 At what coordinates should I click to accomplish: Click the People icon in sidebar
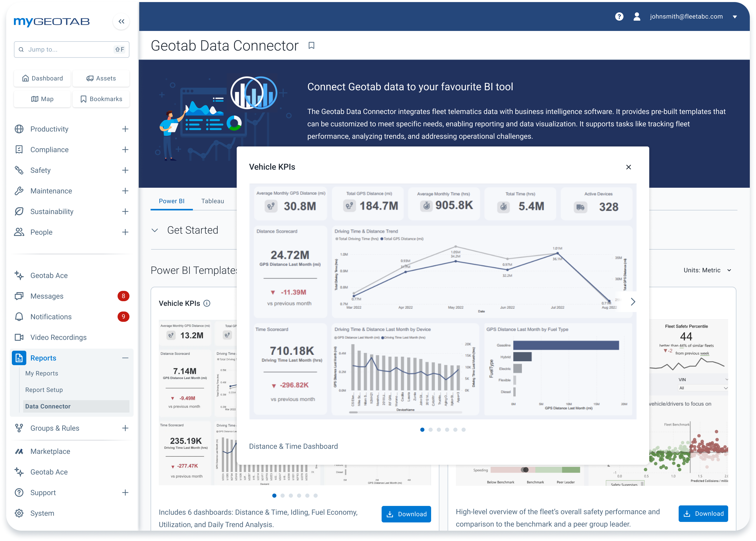coord(19,232)
